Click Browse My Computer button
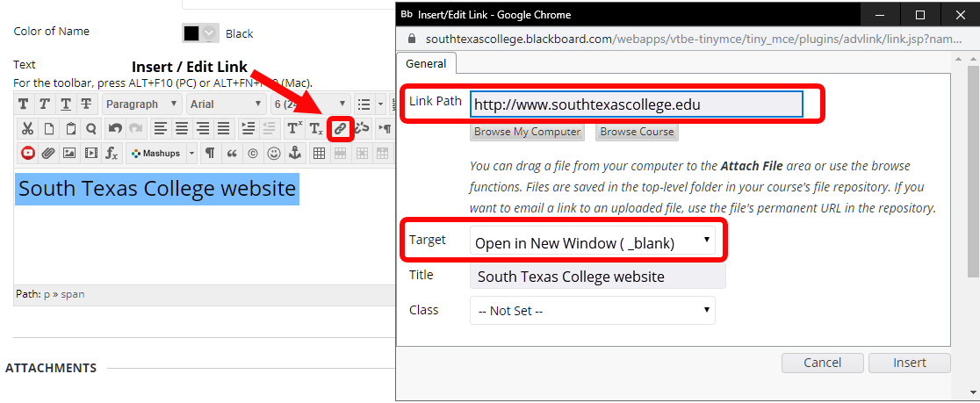The height and width of the screenshot is (403, 980). tap(527, 132)
